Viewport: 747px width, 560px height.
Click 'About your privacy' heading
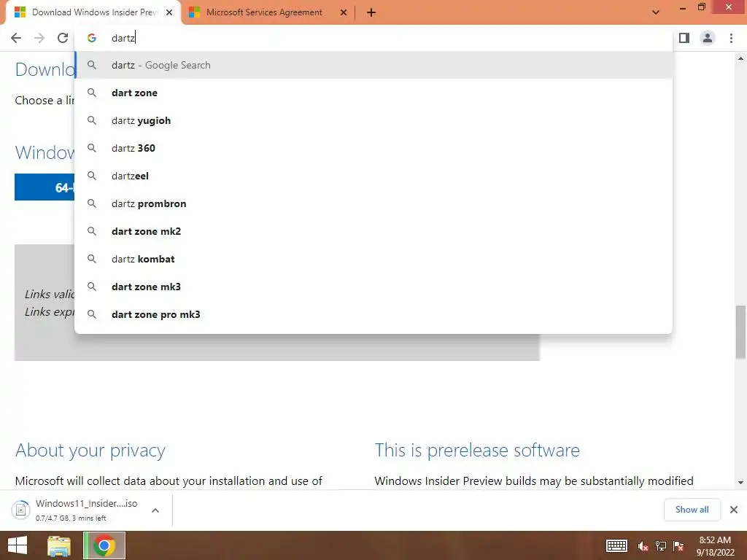90,450
